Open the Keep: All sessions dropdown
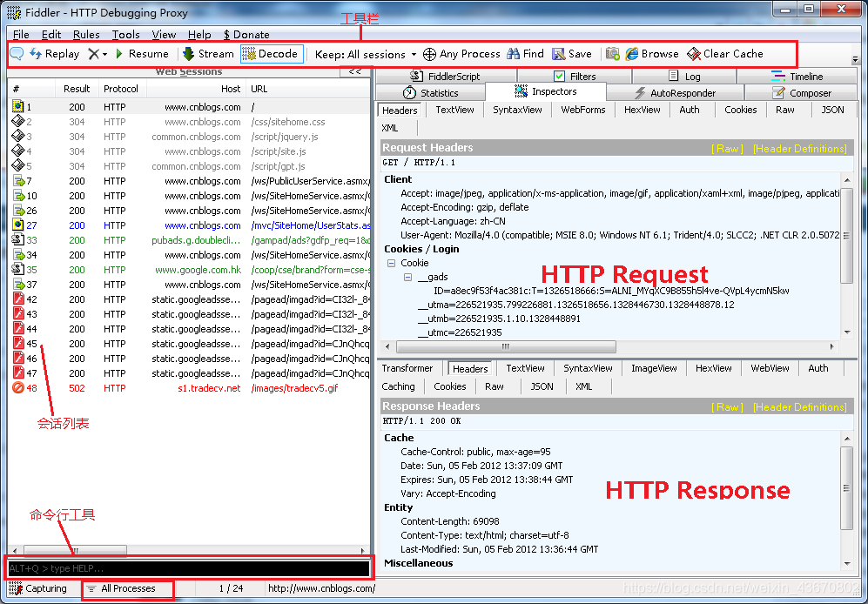 point(366,53)
